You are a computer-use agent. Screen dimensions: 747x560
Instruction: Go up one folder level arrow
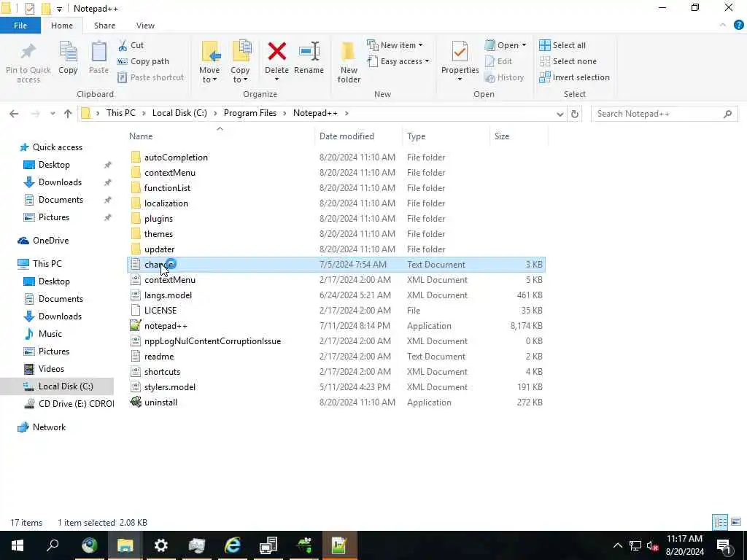(68, 114)
